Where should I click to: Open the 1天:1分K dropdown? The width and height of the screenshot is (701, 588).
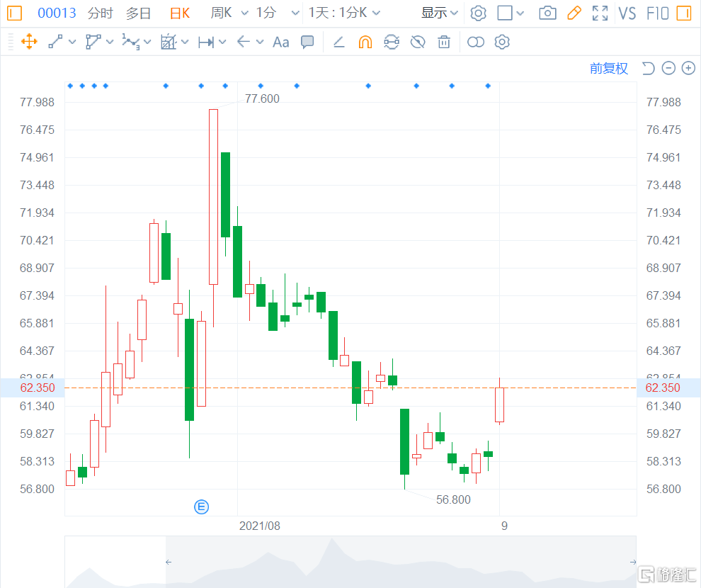click(x=344, y=13)
